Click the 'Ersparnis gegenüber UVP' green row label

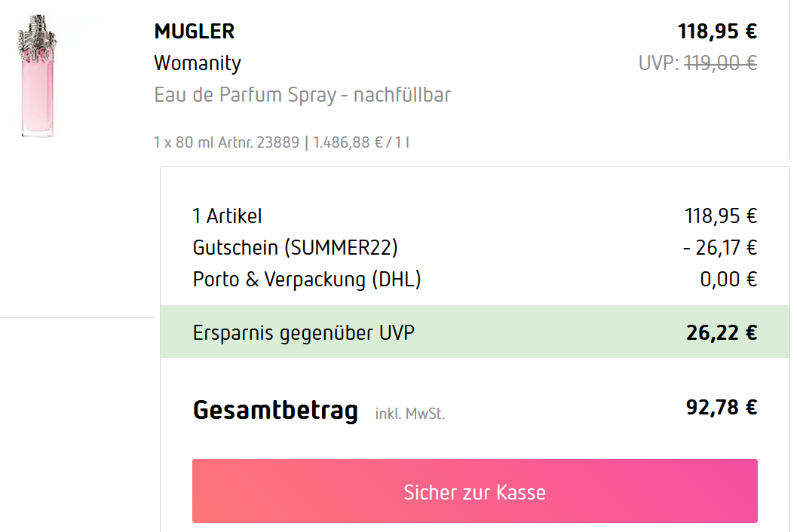click(304, 332)
